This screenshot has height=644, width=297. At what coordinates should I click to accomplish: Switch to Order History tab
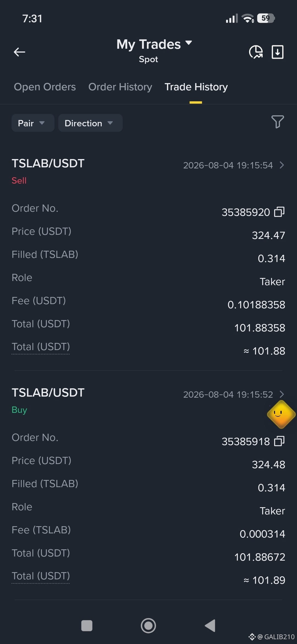pyautogui.click(x=120, y=87)
